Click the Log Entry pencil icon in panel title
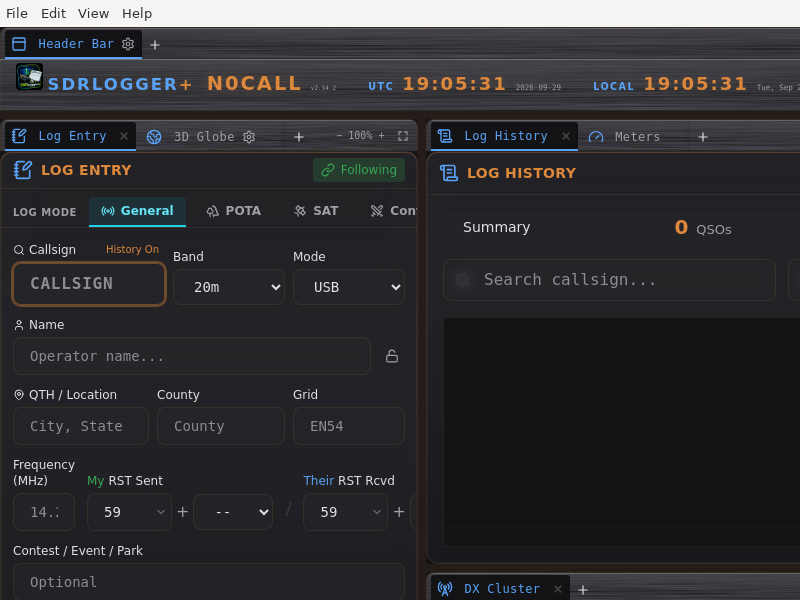This screenshot has height=600, width=800. 22,170
